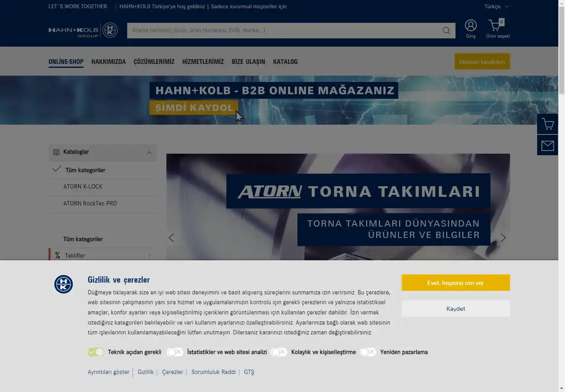The image size is (565, 392).
Task: Click the Teklifler percent icon
Action: pos(58,256)
